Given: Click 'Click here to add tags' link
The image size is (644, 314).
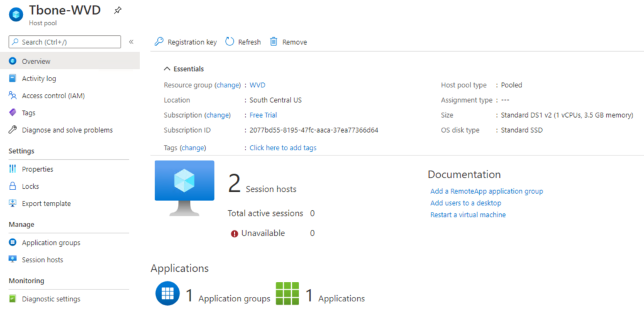Looking at the screenshot, I should pos(283,147).
